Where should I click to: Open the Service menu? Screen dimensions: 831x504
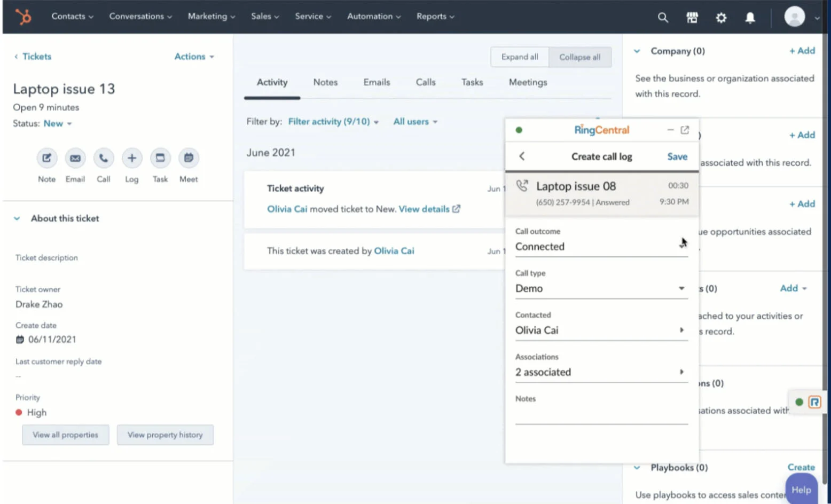point(313,16)
